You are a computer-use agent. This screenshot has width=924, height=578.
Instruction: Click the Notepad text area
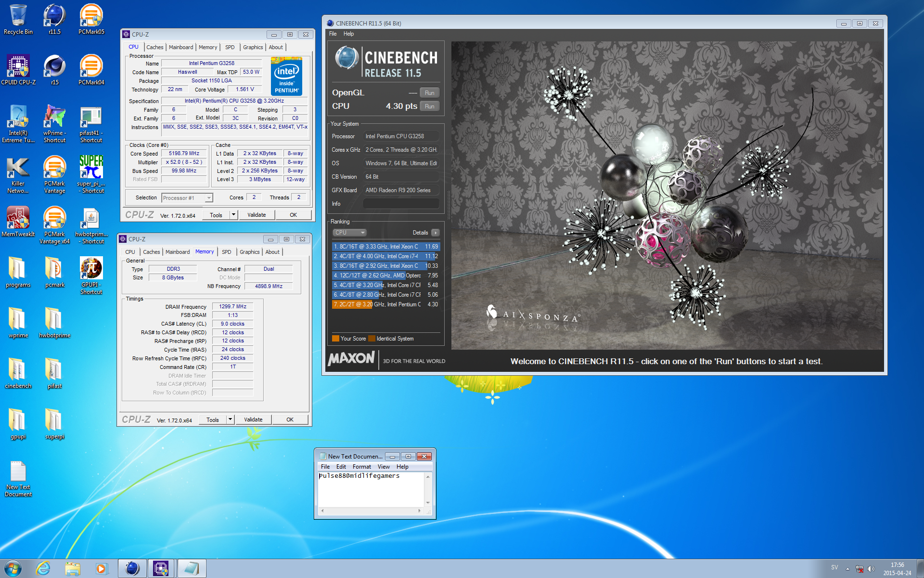[371, 489]
